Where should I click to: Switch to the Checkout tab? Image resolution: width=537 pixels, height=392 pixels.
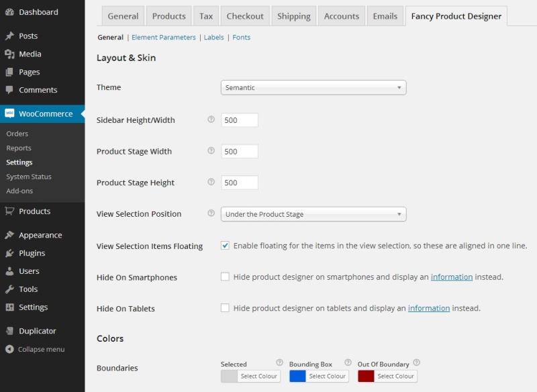(245, 16)
